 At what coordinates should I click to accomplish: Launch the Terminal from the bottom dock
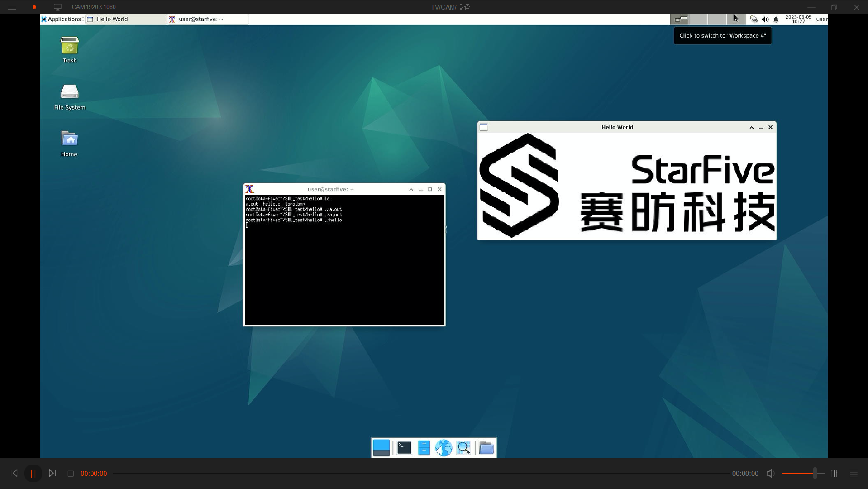(x=404, y=448)
